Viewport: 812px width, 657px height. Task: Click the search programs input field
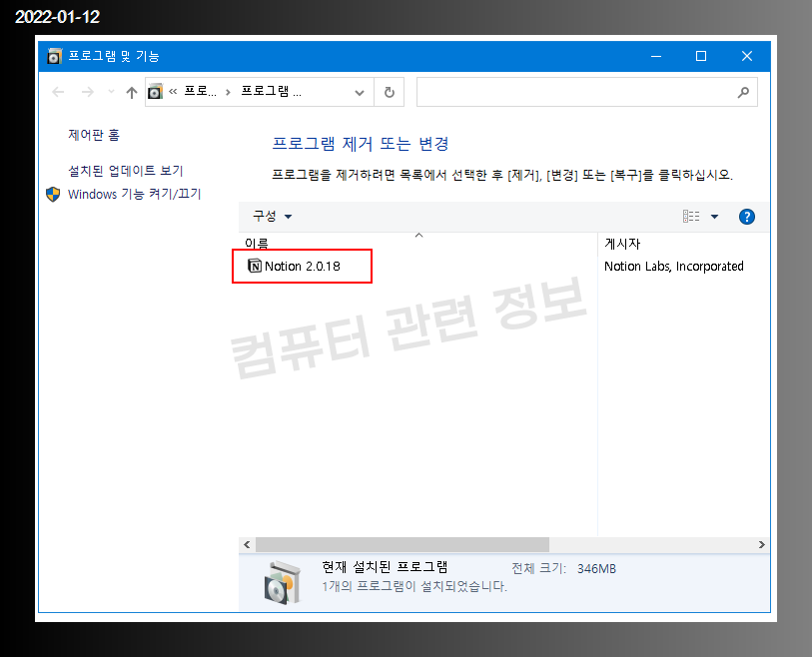(x=586, y=92)
